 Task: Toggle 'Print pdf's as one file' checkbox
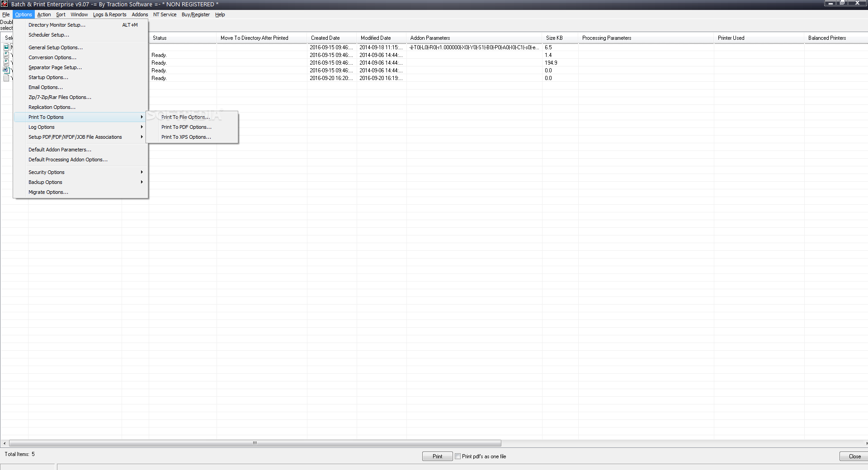coord(458,456)
